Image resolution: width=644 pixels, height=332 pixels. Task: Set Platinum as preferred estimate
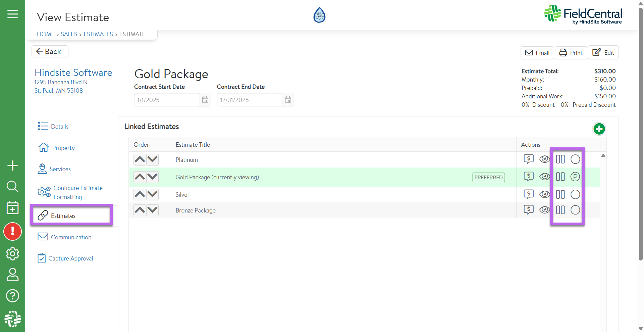575,159
